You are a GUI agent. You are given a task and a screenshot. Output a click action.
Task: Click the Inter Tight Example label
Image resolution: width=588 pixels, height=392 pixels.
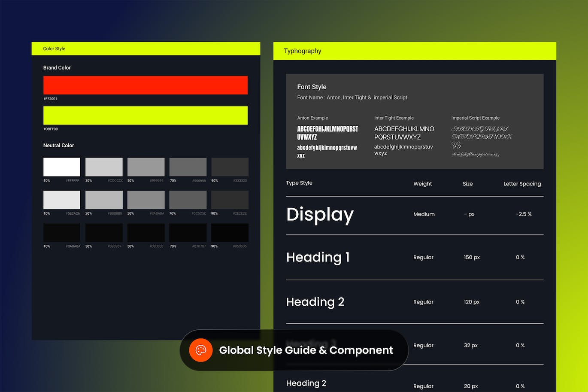pyautogui.click(x=394, y=118)
